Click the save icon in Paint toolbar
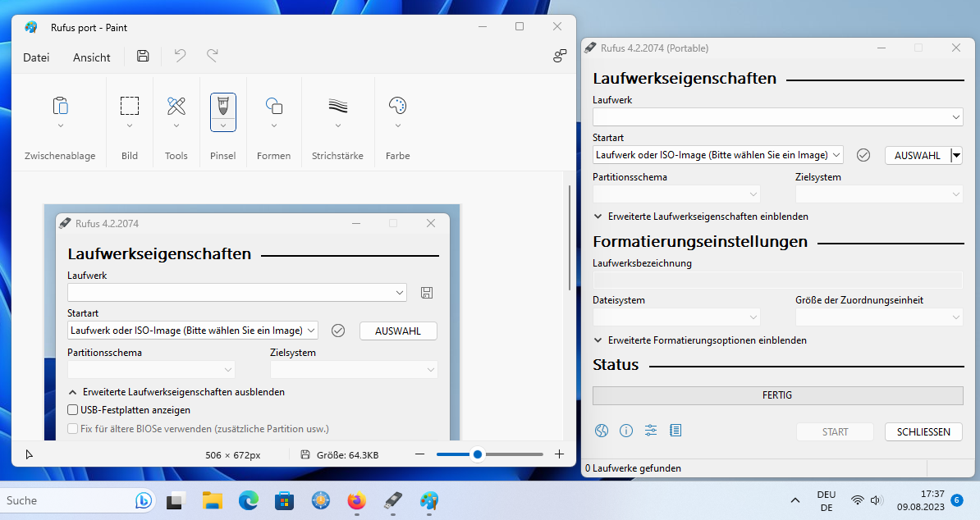 pyautogui.click(x=143, y=56)
